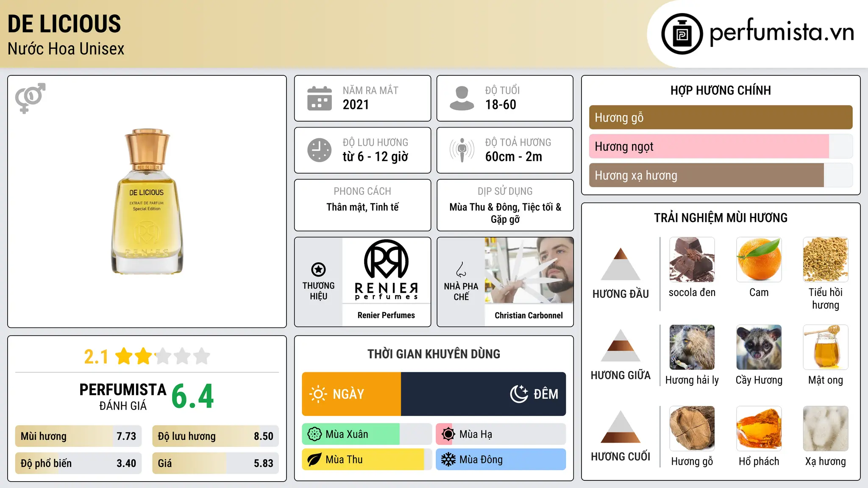Click the 18-60 age range value
This screenshot has height=488, width=868.
coord(501,105)
